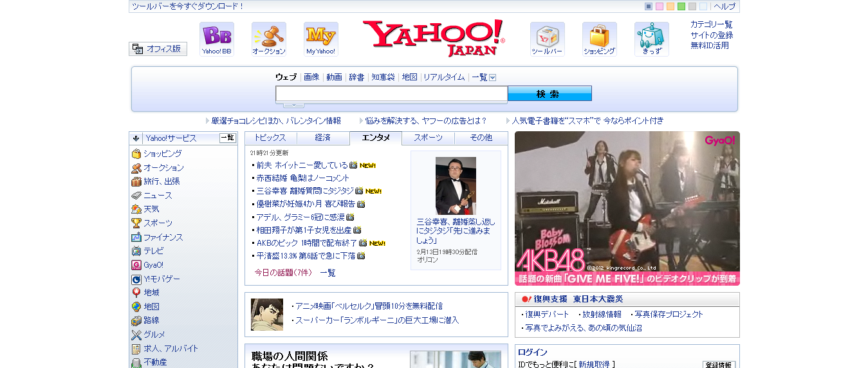Click the 求人、アルバイト sidebar icon
This screenshot has width=868, height=368.
click(x=136, y=349)
